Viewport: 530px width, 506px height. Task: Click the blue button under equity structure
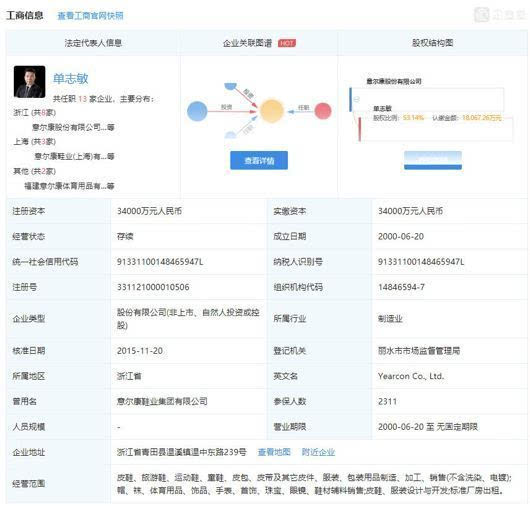433,160
